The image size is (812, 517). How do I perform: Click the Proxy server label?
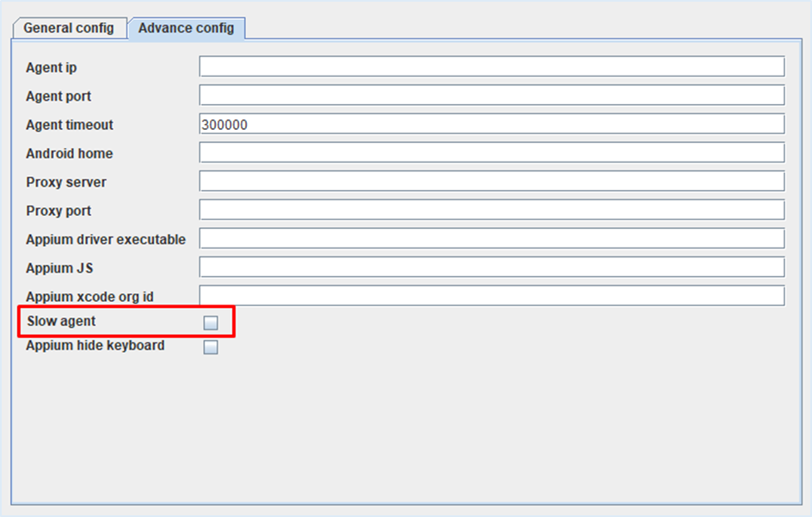click(66, 182)
